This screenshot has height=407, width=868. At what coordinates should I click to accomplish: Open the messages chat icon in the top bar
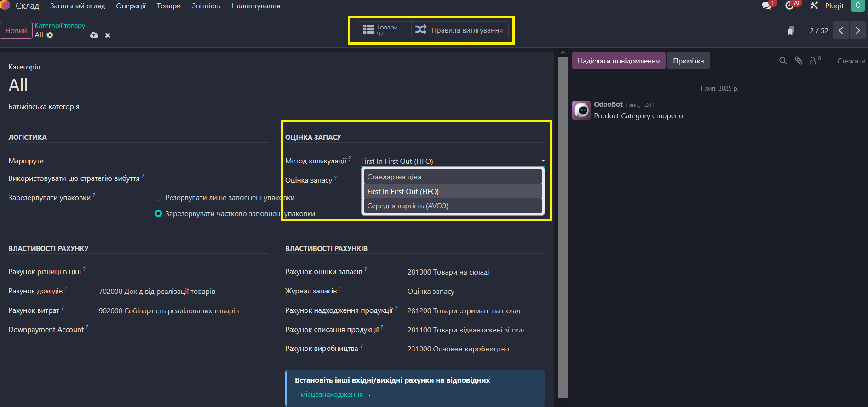(766, 6)
